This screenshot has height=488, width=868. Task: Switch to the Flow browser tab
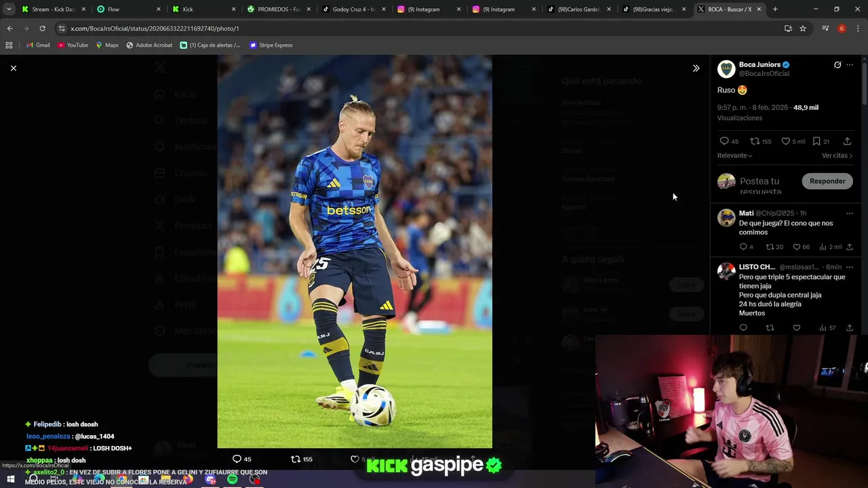pyautogui.click(x=128, y=9)
